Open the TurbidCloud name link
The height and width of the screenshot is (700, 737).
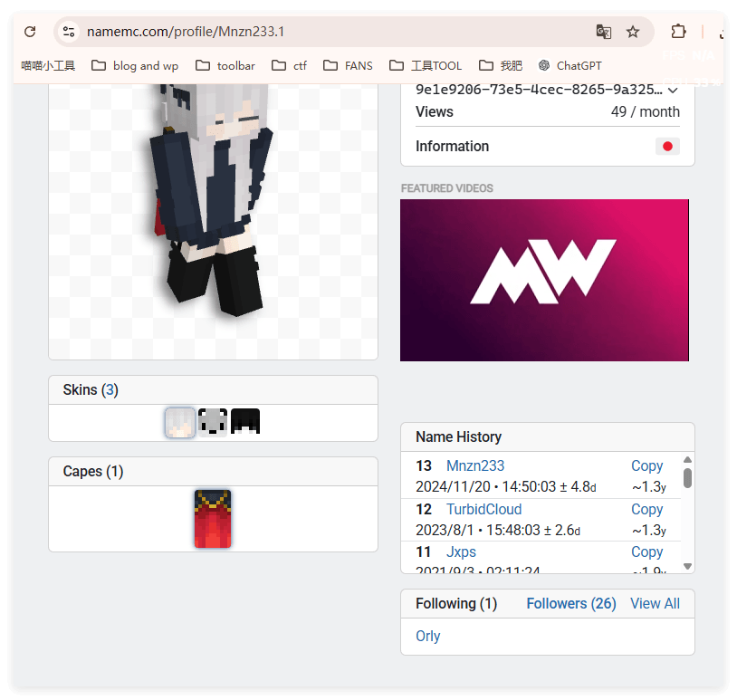(x=483, y=509)
